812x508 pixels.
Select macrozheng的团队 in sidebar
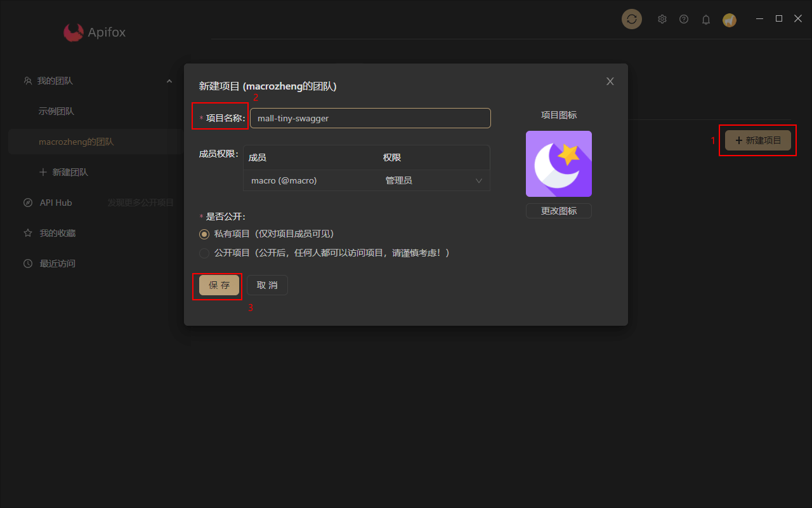point(76,142)
